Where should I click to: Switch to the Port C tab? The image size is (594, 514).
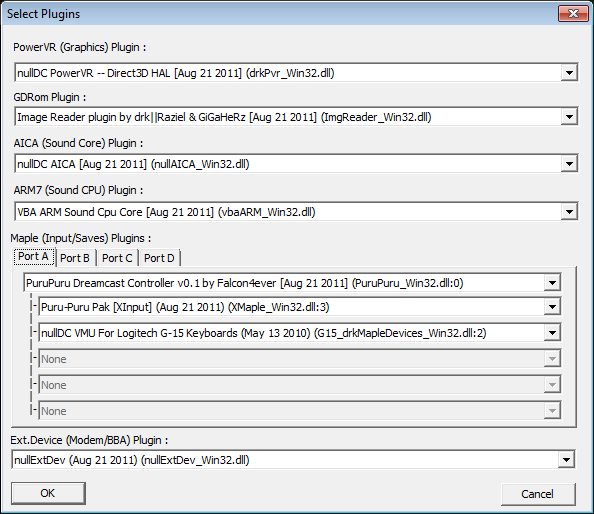point(117,258)
